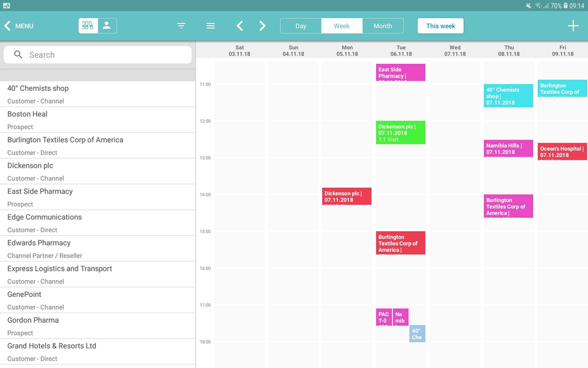Click the Search input field
The width and height of the screenshot is (588, 368).
click(x=103, y=55)
